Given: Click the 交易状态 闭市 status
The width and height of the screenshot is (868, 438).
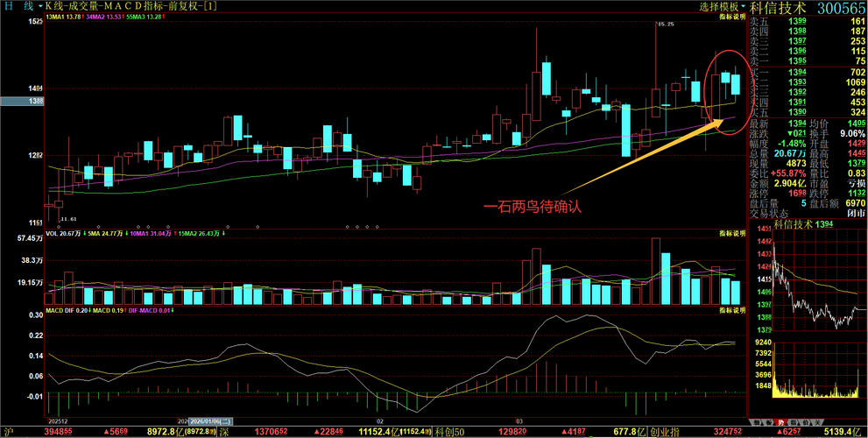Looking at the screenshot, I should point(857,213).
